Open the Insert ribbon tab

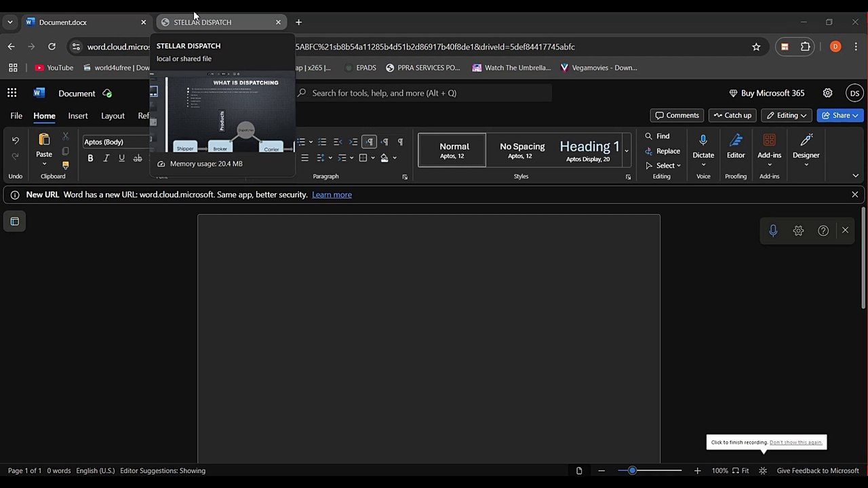[x=78, y=116]
